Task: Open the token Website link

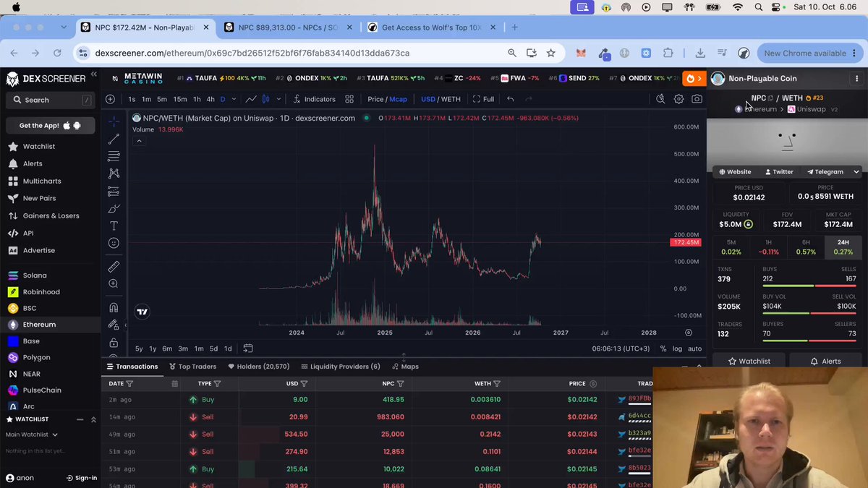Action: (735, 172)
